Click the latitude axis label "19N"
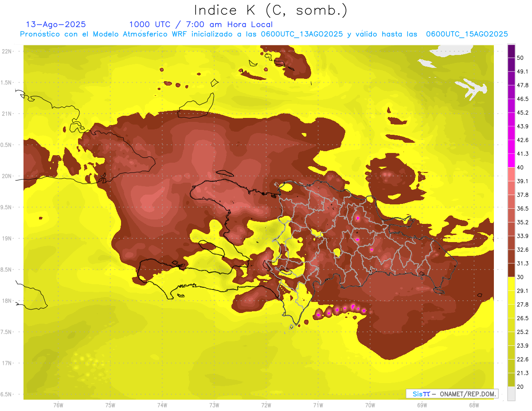 pos(7,239)
